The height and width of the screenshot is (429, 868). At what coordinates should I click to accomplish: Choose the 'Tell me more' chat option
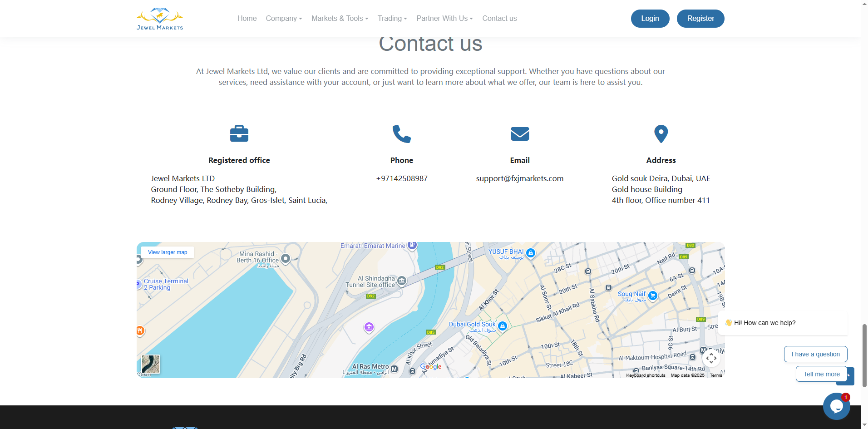tap(821, 374)
